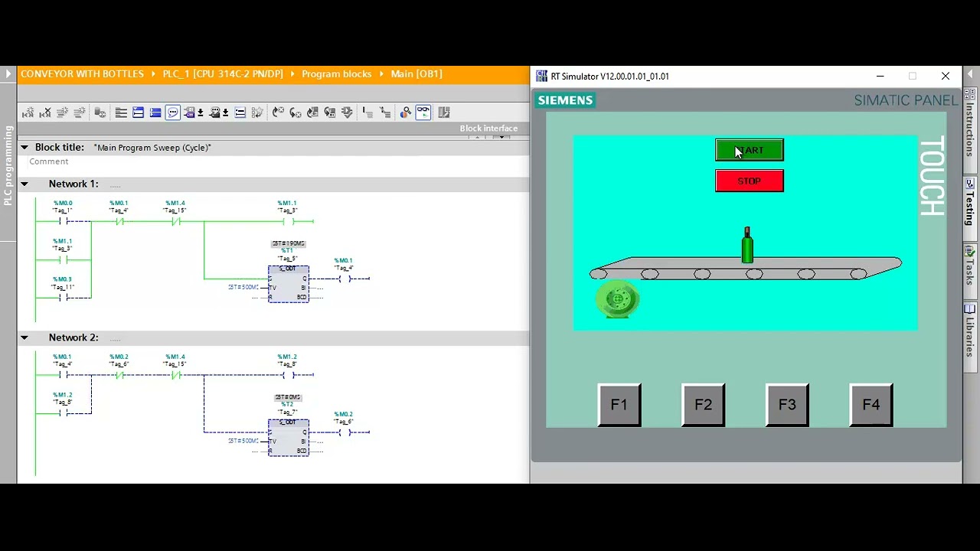This screenshot has width=980, height=551.
Task: Click the list-style toolbar icon before favorites
Action: (240, 112)
